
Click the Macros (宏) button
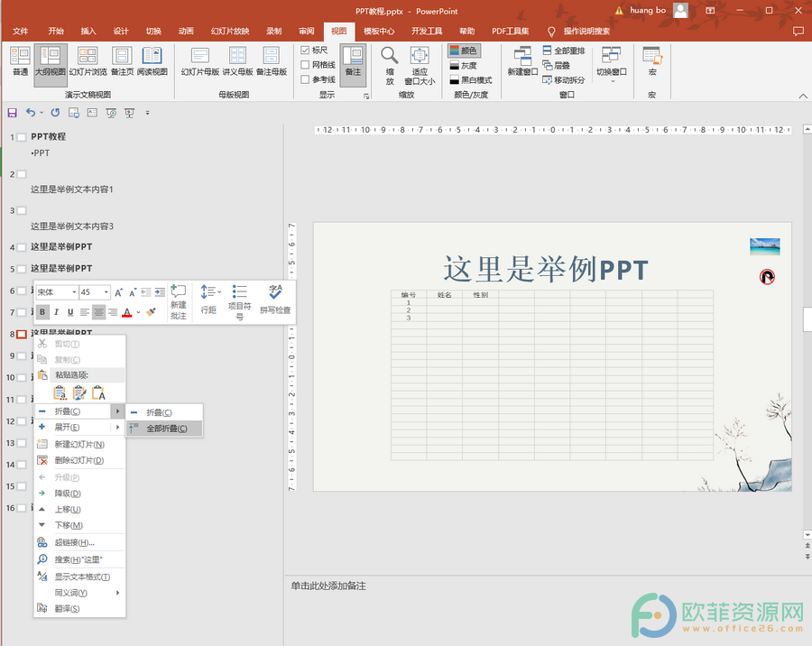[x=652, y=62]
